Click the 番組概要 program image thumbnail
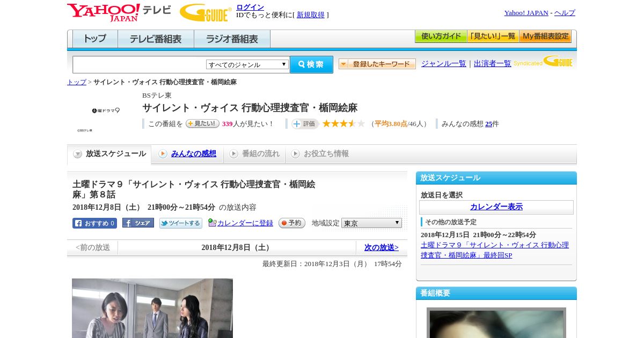The width and height of the screenshot is (644, 338). (x=496, y=322)
